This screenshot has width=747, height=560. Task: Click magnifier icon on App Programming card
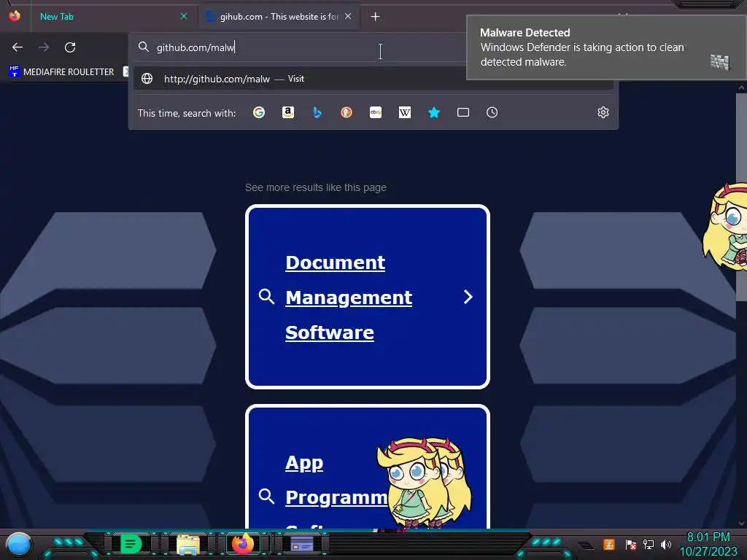(266, 496)
